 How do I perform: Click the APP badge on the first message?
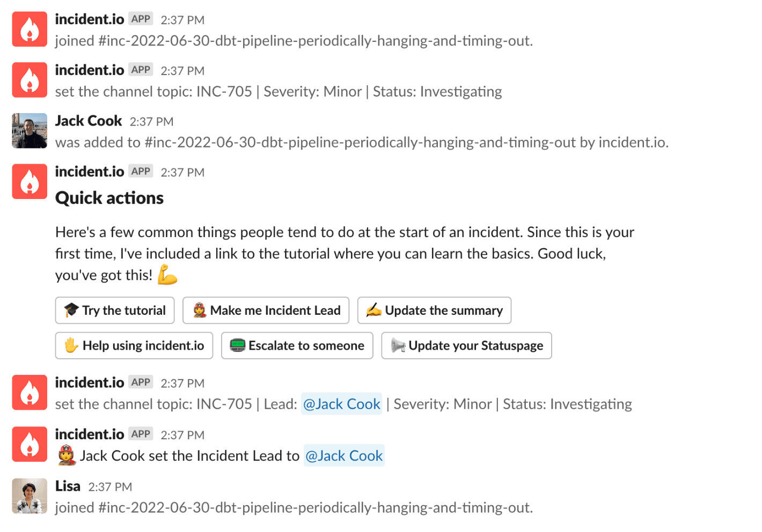(x=141, y=19)
